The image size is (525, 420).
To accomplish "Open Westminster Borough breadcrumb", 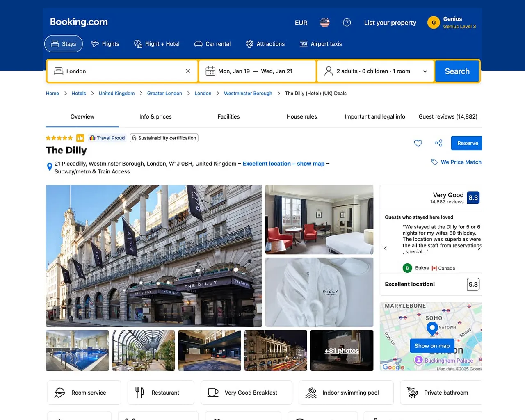I will 248,94.
